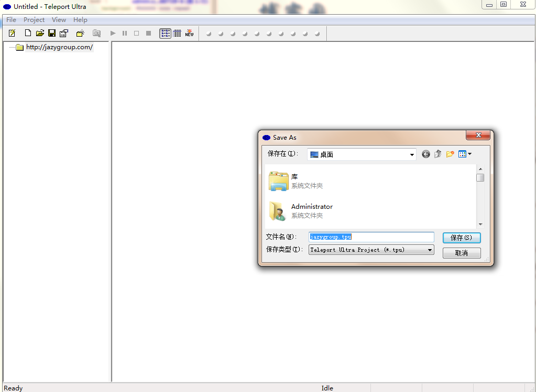
Task: Click the Save Project floppy disk icon
Action: pyautogui.click(x=52, y=33)
